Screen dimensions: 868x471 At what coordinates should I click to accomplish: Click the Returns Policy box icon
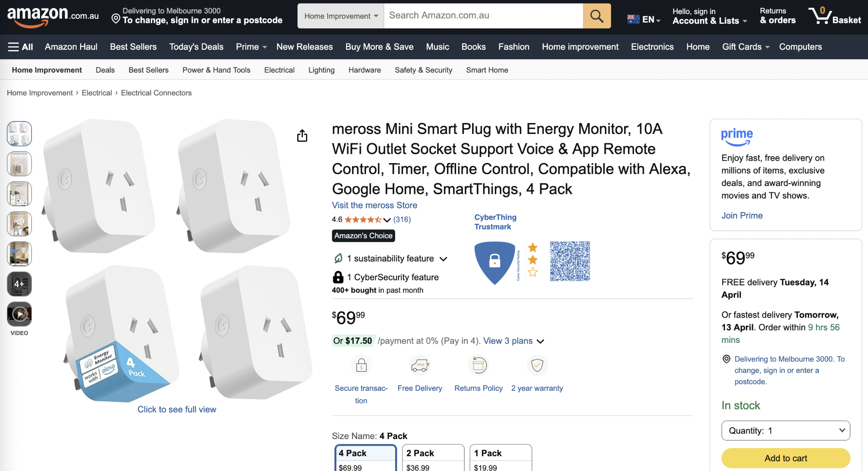click(x=478, y=365)
